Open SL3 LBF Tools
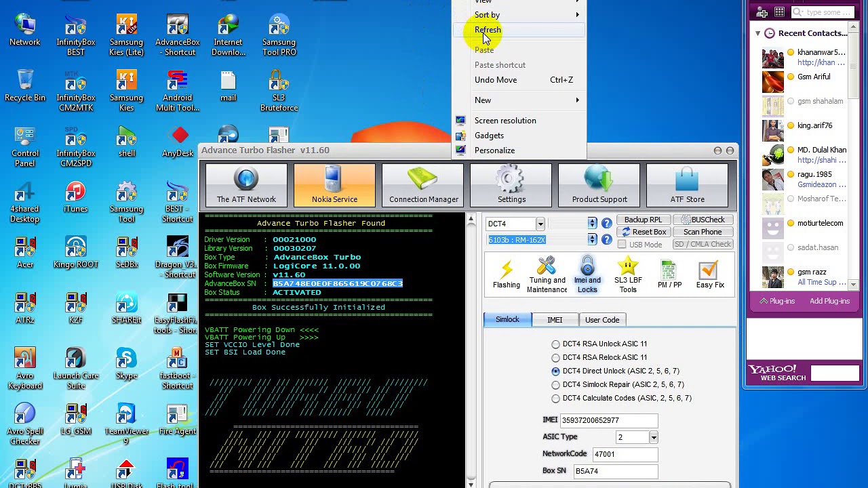Screen dimensions: 868x488 tap(628, 274)
